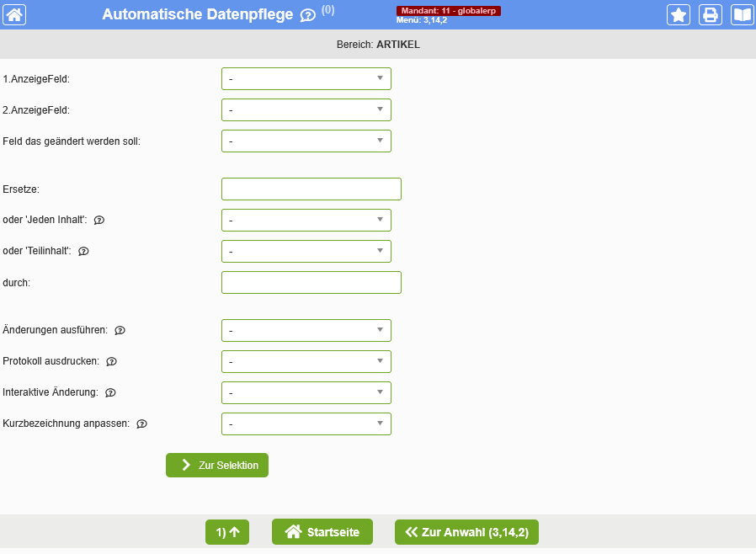
Task: Open the manual book icon
Action: coord(742,14)
